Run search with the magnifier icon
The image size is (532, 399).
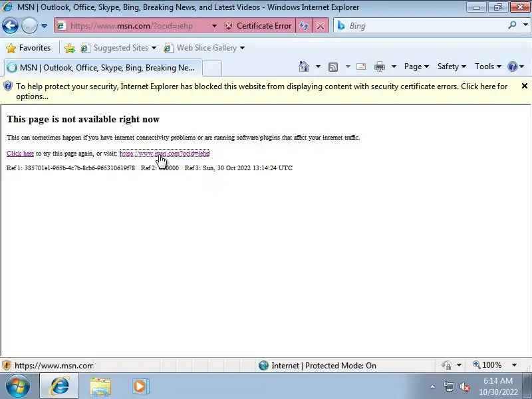(x=512, y=25)
